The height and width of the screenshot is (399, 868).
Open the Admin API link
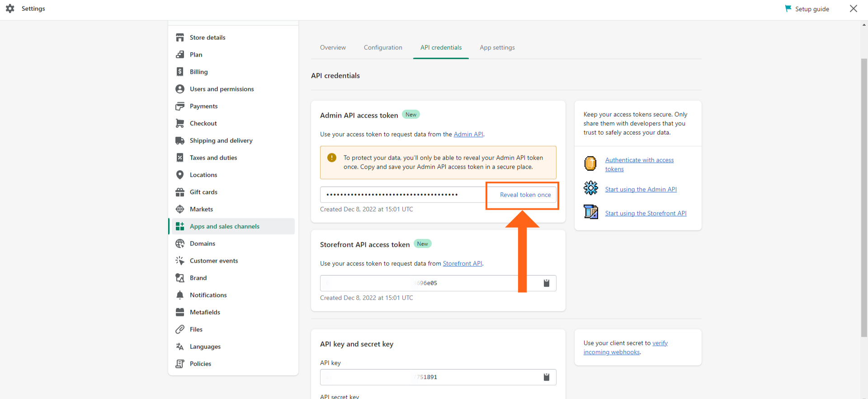[x=468, y=134]
